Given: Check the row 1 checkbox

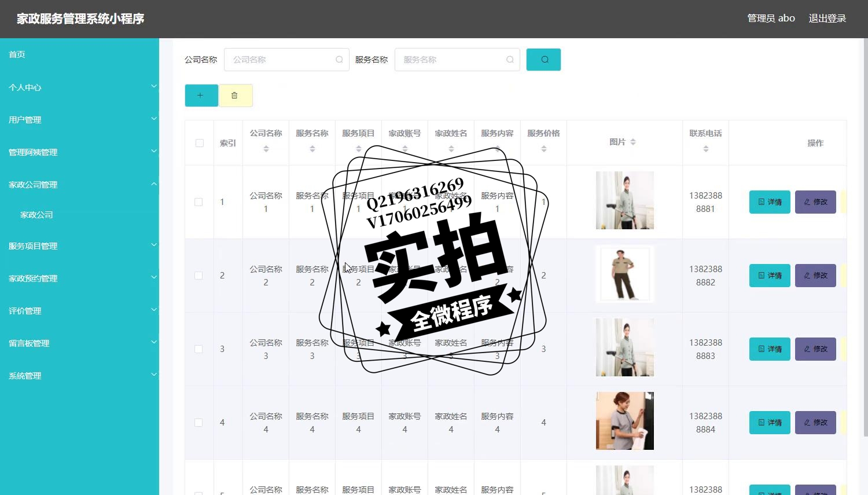Looking at the screenshot, I should click(198, 202).
